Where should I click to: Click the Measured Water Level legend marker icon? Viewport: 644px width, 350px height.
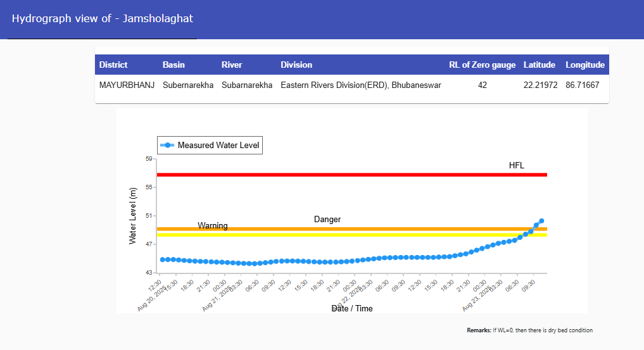click(x=167, y=145)
